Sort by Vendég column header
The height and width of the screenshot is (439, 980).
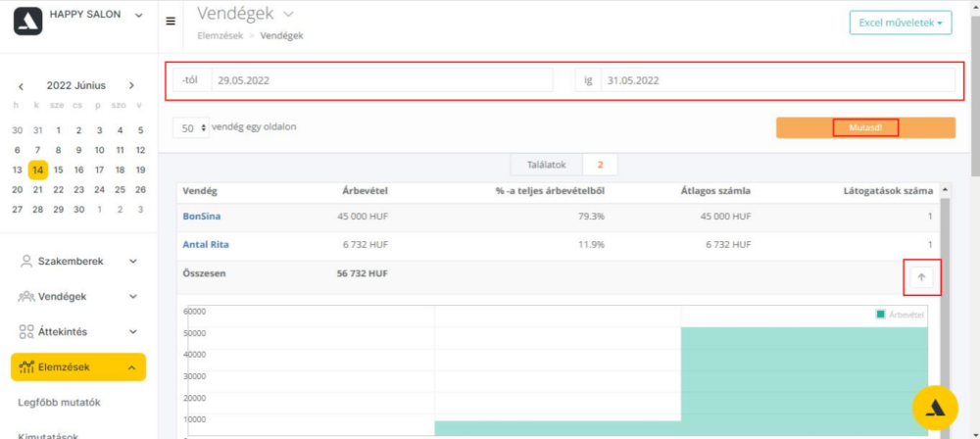(200, 191)
